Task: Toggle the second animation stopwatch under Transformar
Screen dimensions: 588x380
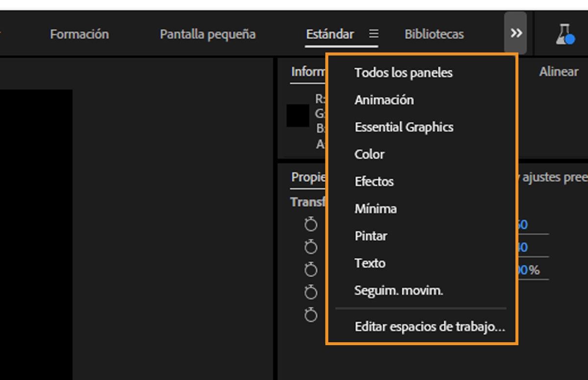Action: coord(311,247)
